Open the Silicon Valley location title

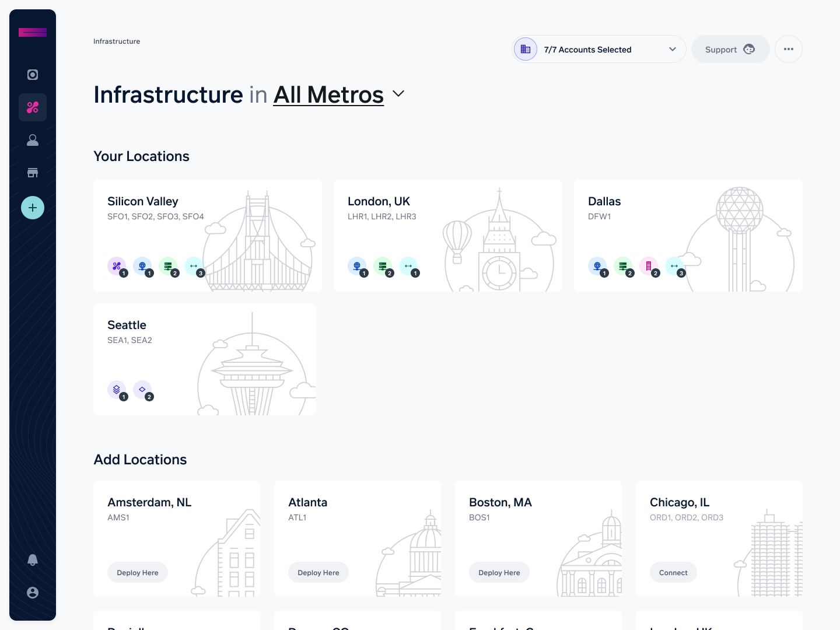coord(143,201)
